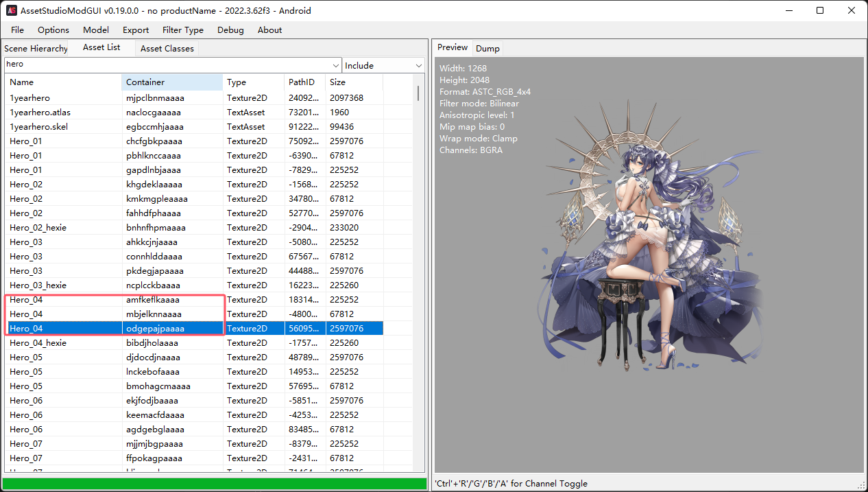
Task: Click highlighted Hero_04 row odgepajpaaaa
Action: click(x=194, y=329)
